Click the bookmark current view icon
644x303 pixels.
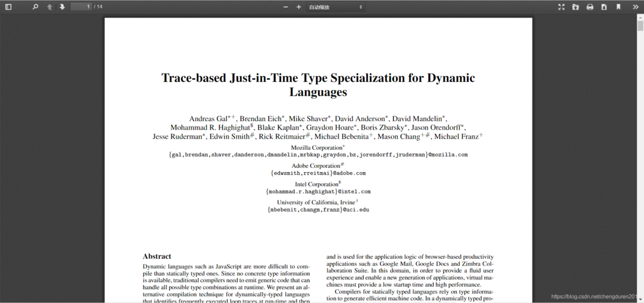[619, 7]
